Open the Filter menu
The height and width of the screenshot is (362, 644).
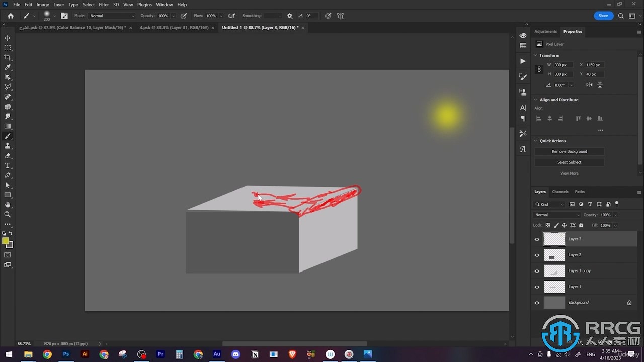point(104,5)
